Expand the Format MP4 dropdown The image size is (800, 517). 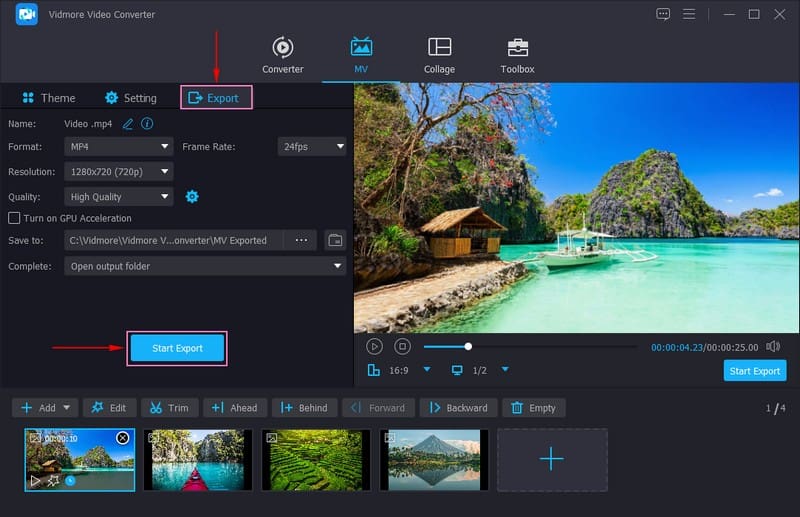click(x=119, y=147)
